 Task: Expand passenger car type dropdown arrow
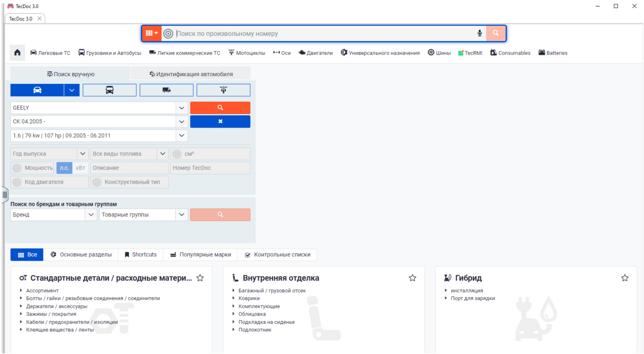click(72, 90)
